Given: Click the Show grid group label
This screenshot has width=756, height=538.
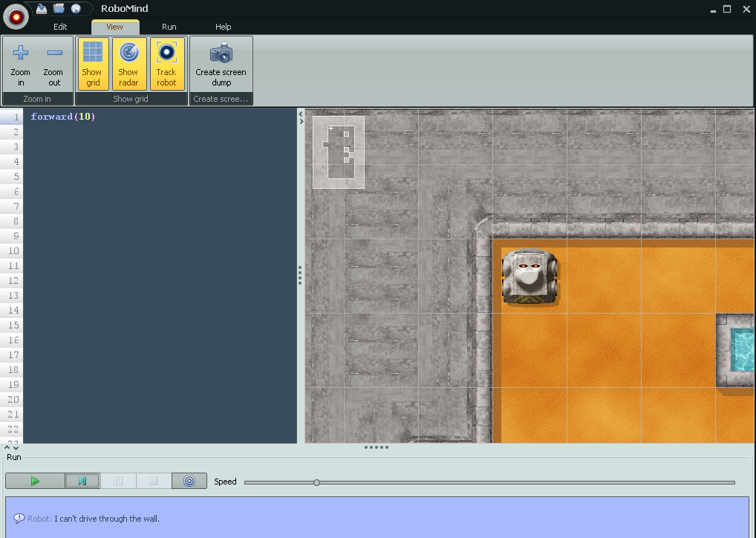Looking at the screenshot, I should coord(131,99).
